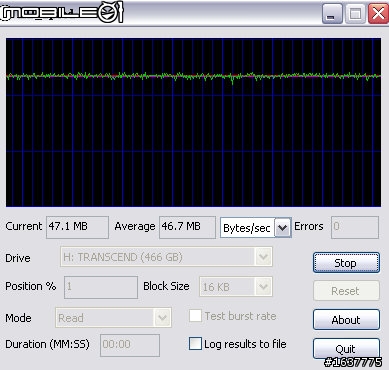Minimize the benchmark window
This screenshot has height=370, width=389.
(332, 14)
